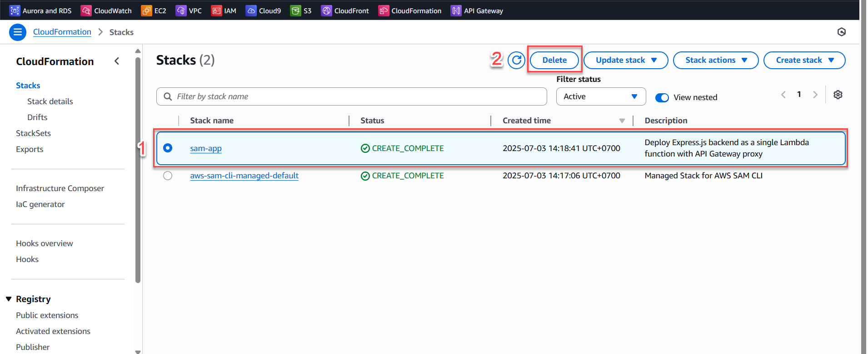Click the refresh stacks icon button
The image size is (868, 354).
pyautogui.click(x=516, y=60)
